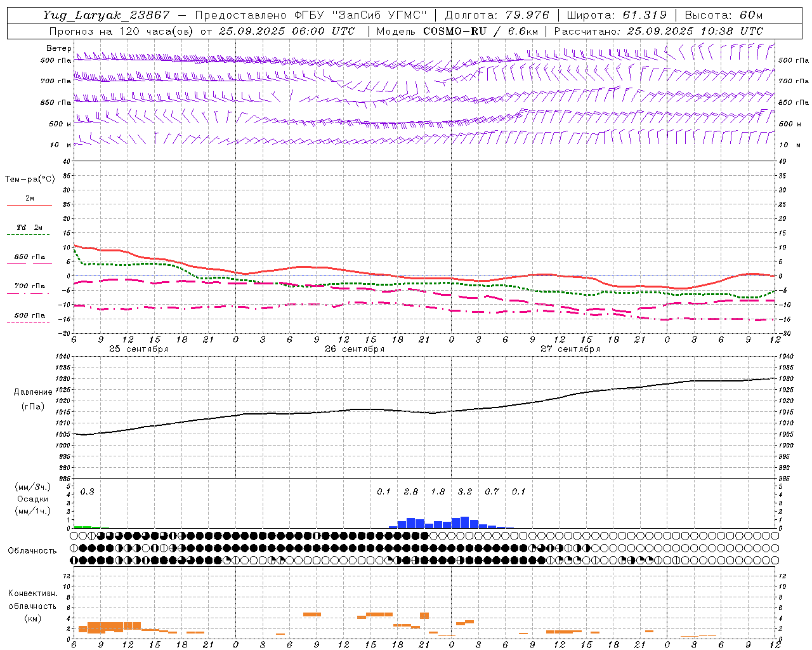Click the Высота: 60м value
Viewport: 812px width, 650px height.
tap(723, 15)
